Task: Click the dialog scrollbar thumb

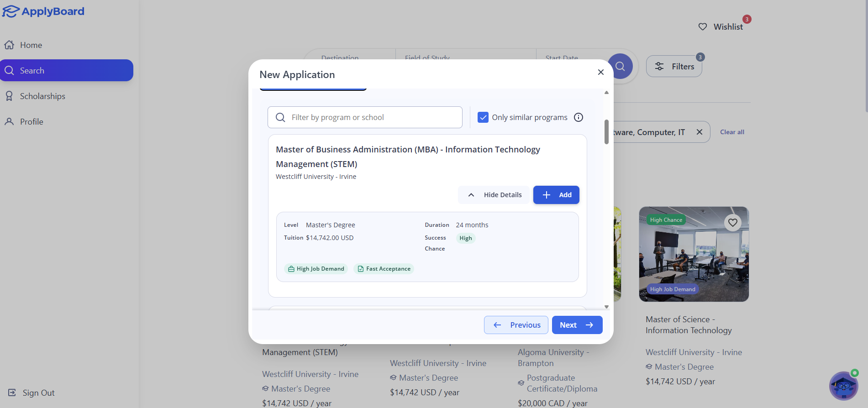Action: pyautogui.click(x=606, y=132)
